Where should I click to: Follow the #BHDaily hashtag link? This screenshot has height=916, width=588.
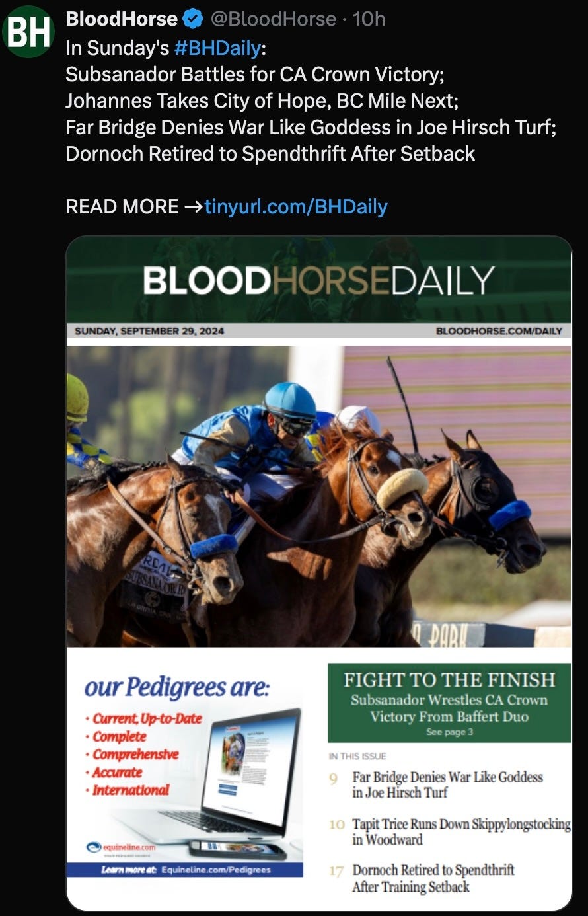pyautogui.click(x=217, y=48)
